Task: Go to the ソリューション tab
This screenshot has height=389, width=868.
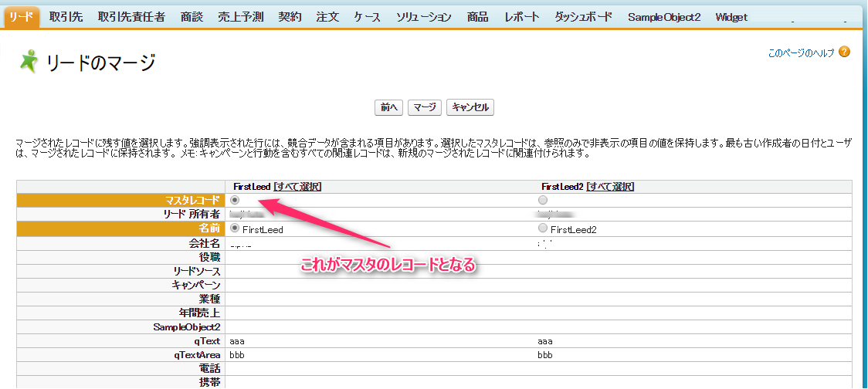Action: click(424, 17)
